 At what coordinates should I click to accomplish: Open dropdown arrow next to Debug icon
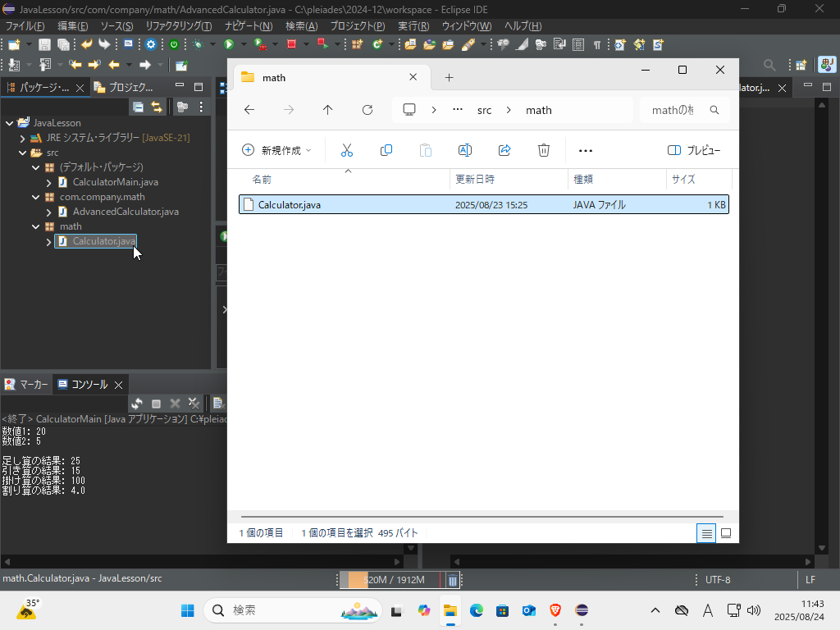[x=212, y=45]
